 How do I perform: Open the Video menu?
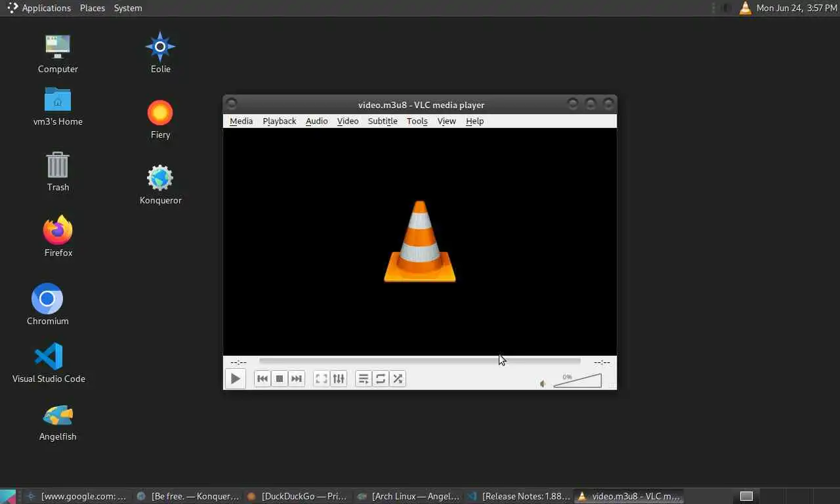click(348, 121)
